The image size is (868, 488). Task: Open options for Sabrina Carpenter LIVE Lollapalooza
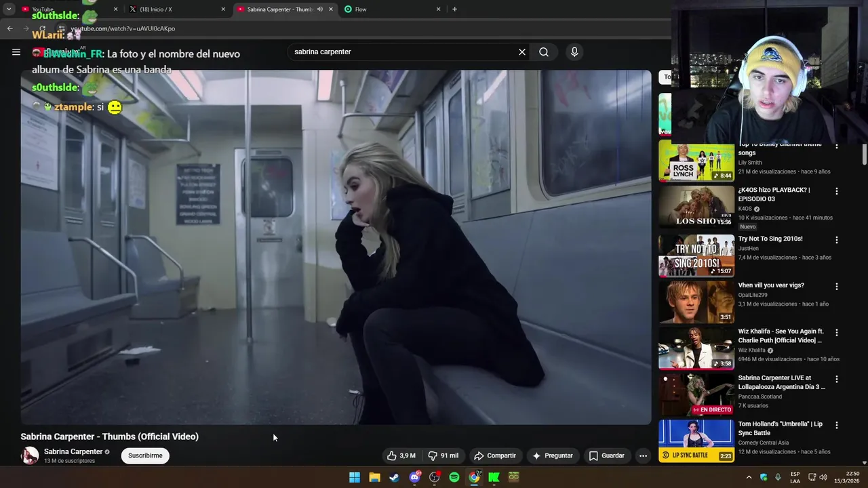(837, 379)
